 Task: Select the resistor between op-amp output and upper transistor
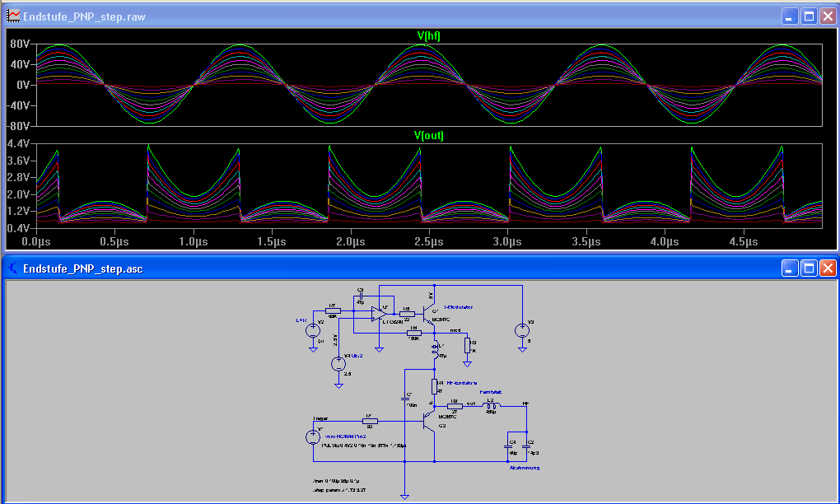click(407, 315)
